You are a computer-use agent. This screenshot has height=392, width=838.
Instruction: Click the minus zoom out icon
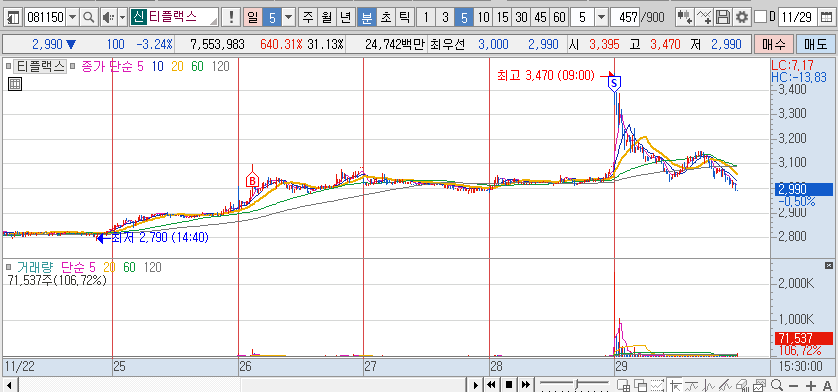(794, 386)
